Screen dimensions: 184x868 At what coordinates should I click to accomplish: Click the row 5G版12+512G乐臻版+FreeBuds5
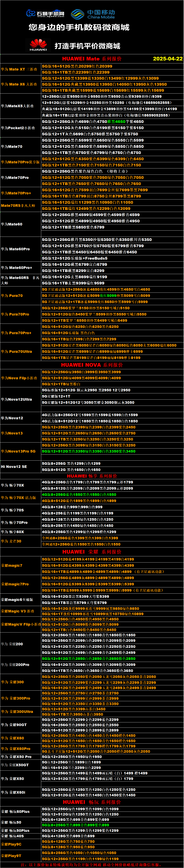point(75,259)
